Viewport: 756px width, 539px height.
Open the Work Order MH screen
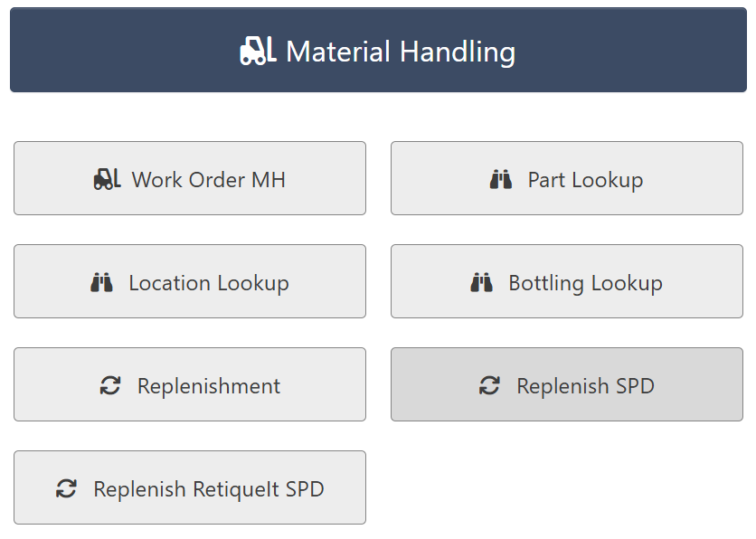click(x=190, y=178)
